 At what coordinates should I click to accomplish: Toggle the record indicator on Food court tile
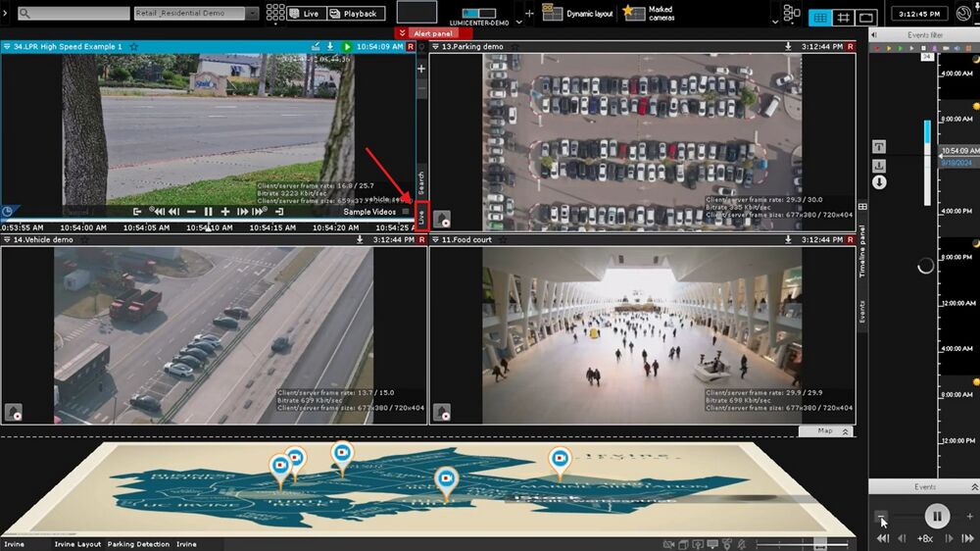(x=849, y=238)
